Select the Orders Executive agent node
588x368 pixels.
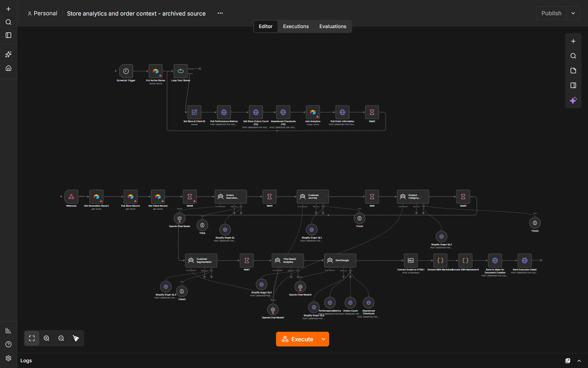coord(231,197)
